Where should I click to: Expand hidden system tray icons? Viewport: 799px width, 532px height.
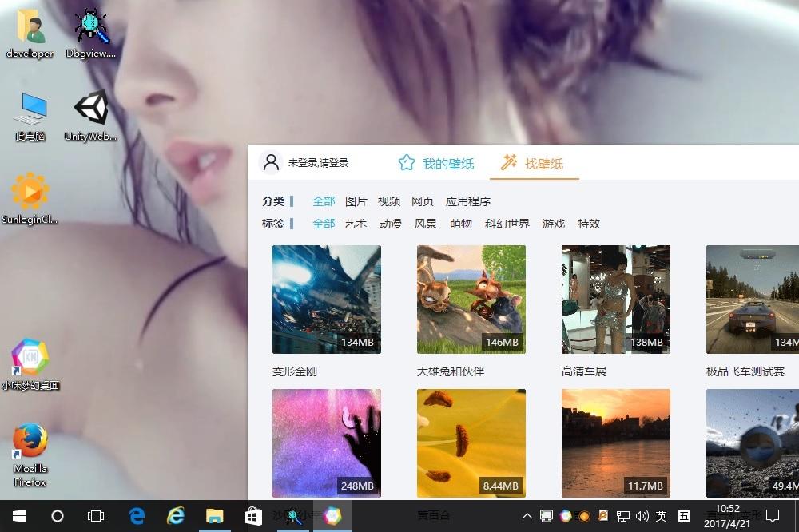tap(527, 516)
